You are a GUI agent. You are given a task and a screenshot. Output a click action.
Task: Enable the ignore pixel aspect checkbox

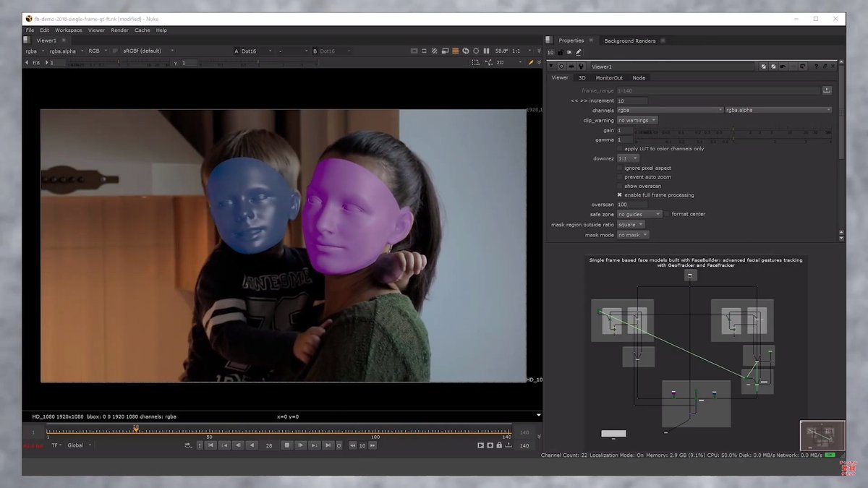[x=620, y=168]
